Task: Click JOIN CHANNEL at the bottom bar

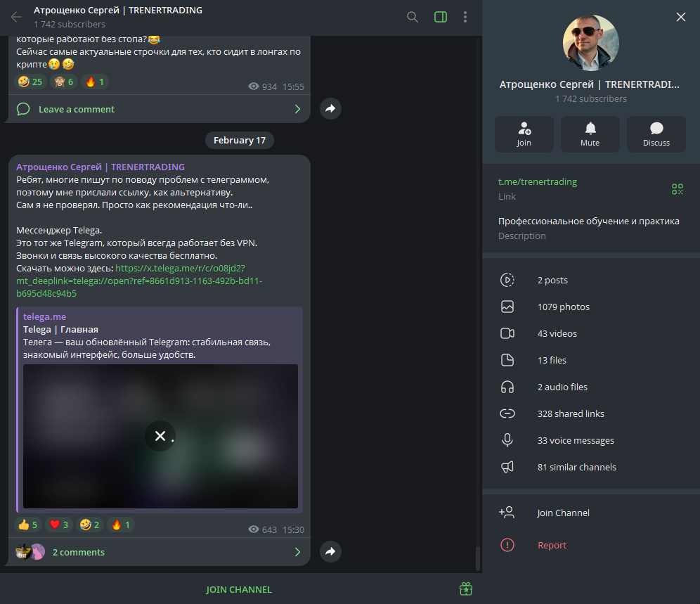Action: coord(239,590)
